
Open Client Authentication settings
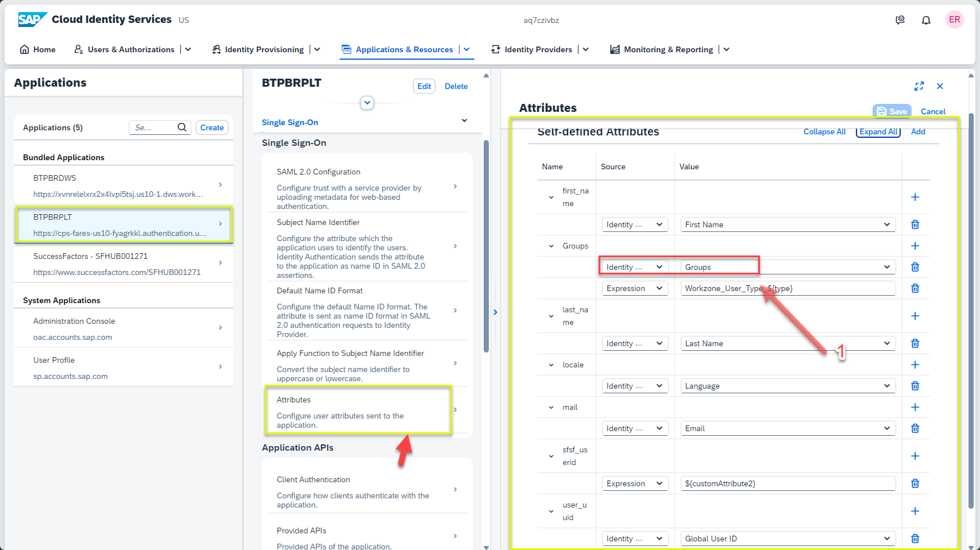click(367, 491)
